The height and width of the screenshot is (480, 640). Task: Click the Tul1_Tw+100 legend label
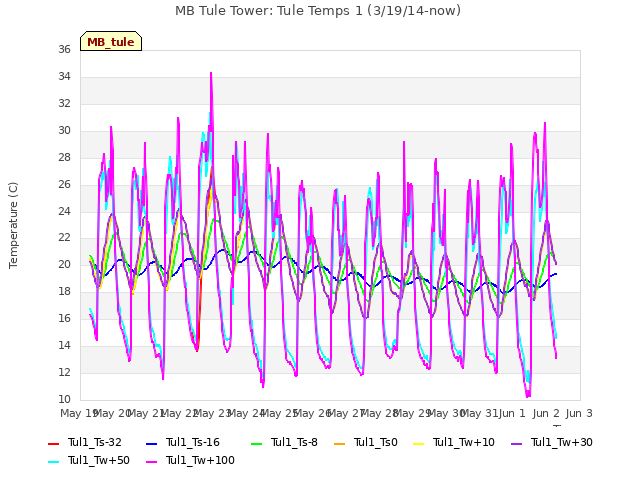click(200, 460)
